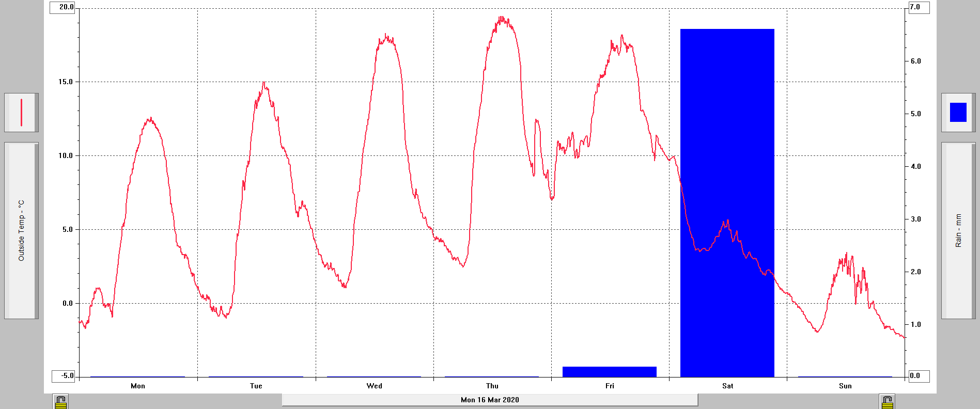Click the short blue Friday rain bar
980x409 pixels.
(x=609, y=372)
